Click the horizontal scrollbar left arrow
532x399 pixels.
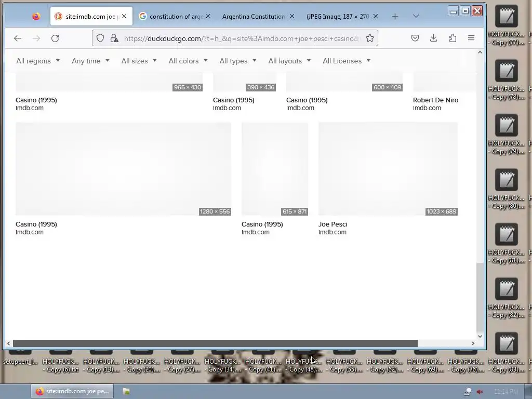(8, 343)
